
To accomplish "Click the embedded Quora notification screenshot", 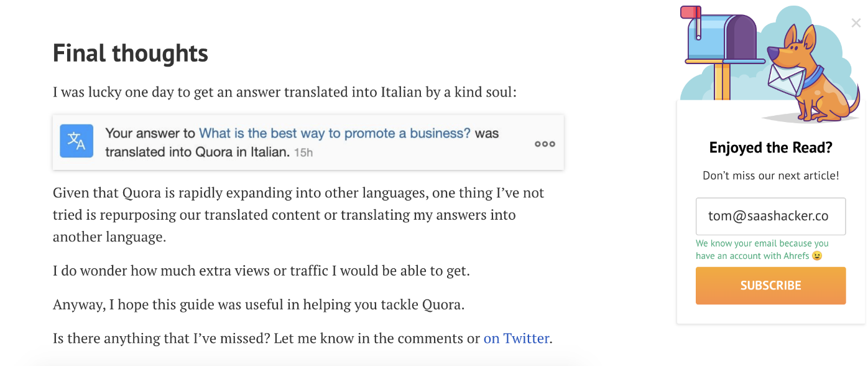I will point(308,143).
